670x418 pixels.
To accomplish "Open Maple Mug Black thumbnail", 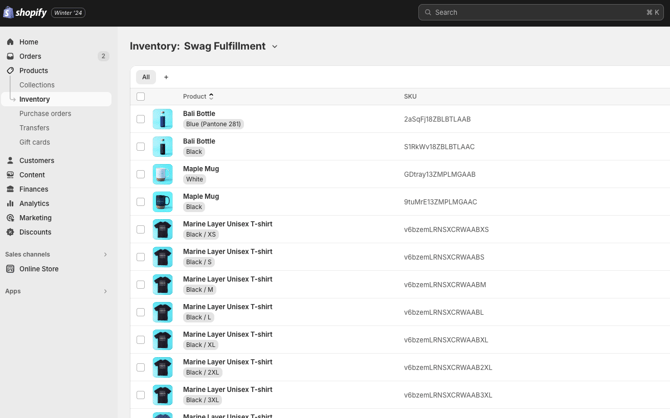I will click(x=163, y=202).
